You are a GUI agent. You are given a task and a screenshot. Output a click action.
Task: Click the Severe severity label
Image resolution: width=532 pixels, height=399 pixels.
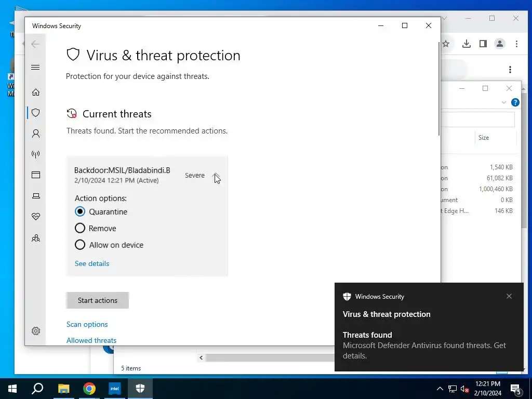click(x=195, y=176)
